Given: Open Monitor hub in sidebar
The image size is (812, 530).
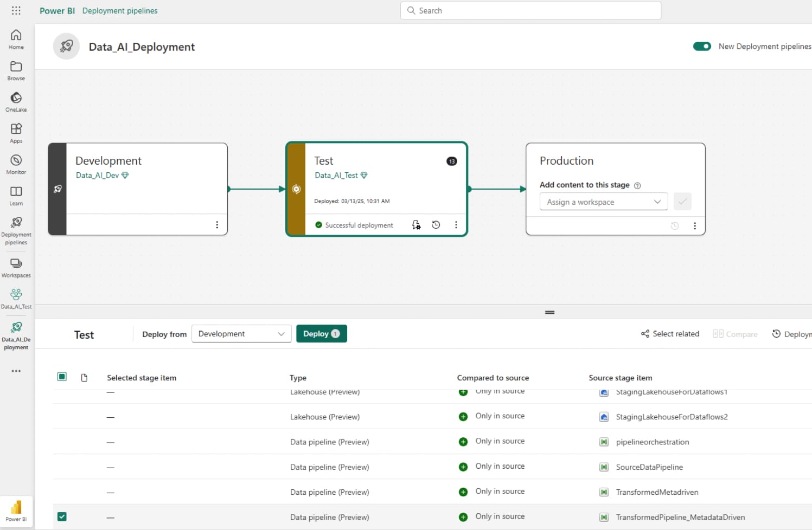Looking at the screenshot, I should coord(16,165).
